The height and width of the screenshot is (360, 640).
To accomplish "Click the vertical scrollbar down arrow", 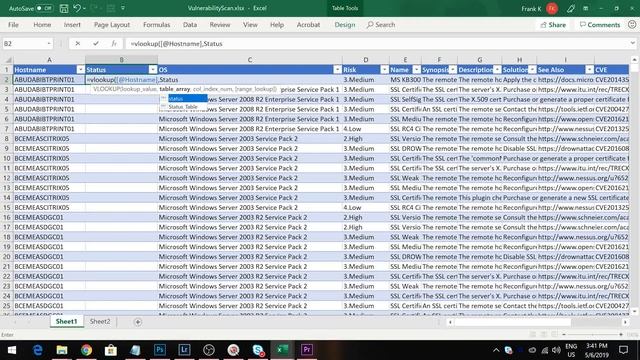I will pyautogui.click(x=634, y=311).
